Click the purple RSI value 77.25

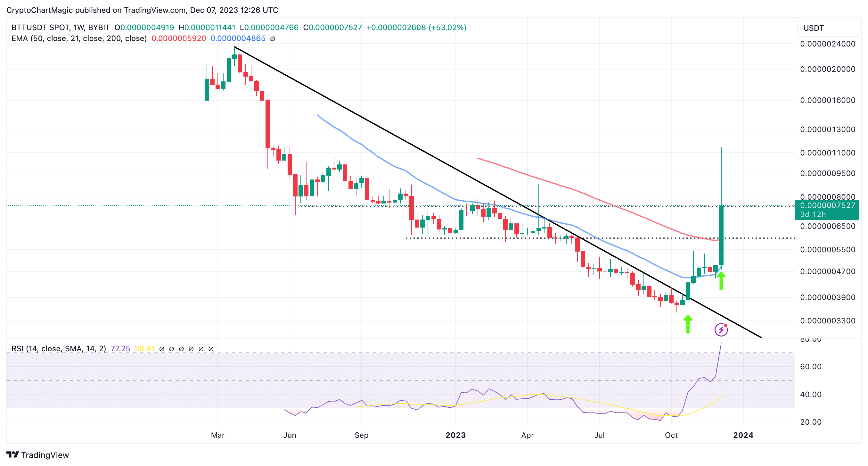(x=120, y=348)
